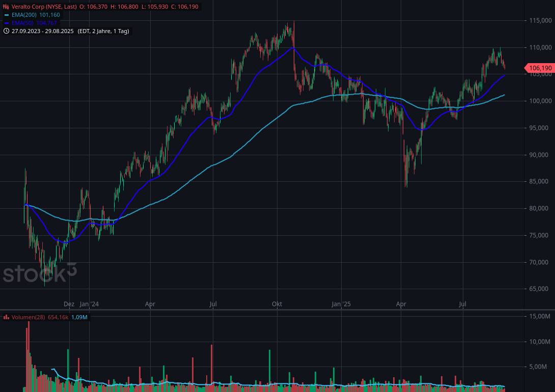Click the red current price tag 106,190
Viewport: 555px width, 392px height.
[540, 68]
